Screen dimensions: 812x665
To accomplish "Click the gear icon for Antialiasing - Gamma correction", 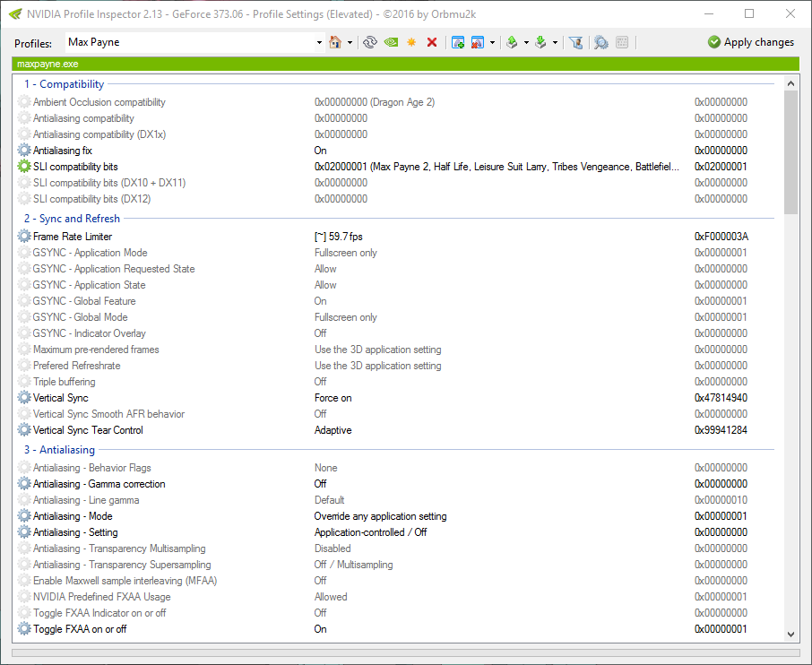I will [x=24, y=484].
